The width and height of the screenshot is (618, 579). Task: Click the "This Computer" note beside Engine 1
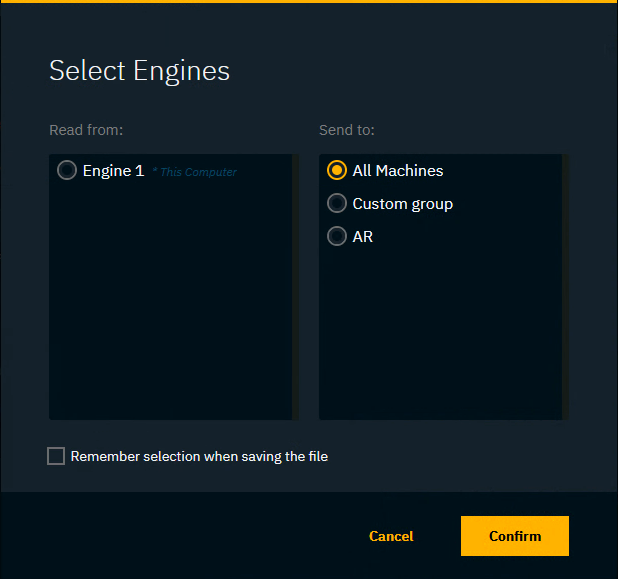[x=195, y=172]
